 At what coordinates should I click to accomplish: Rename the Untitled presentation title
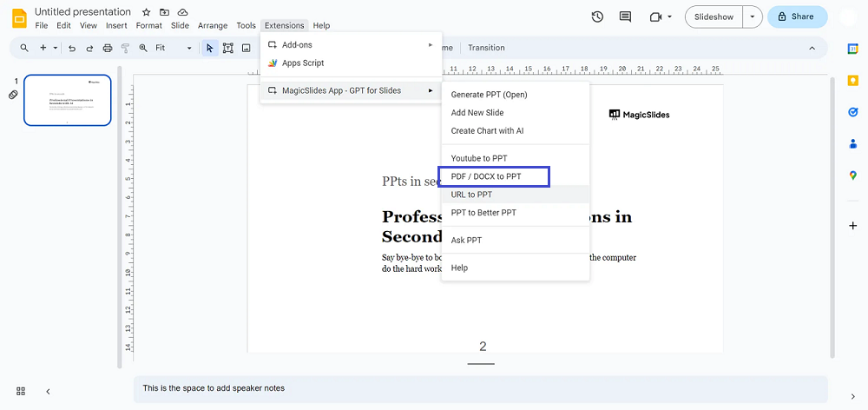(x=83, y=11)
